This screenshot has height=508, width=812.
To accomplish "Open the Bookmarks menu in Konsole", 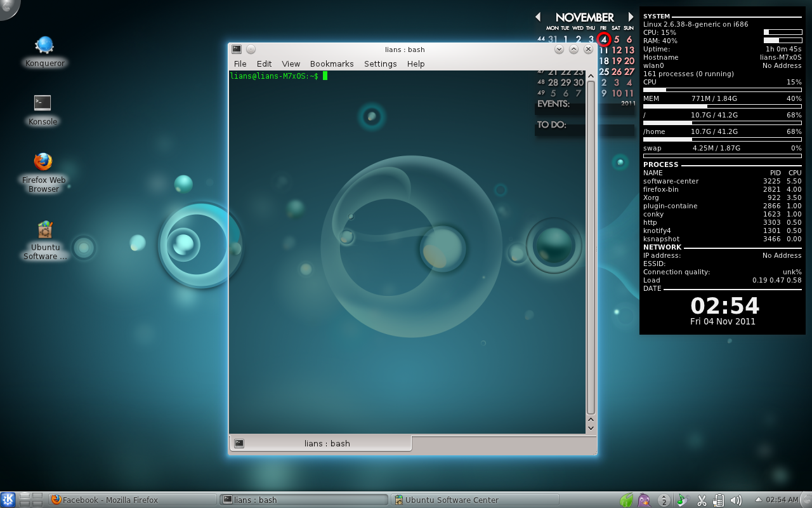I will point(332,63).
